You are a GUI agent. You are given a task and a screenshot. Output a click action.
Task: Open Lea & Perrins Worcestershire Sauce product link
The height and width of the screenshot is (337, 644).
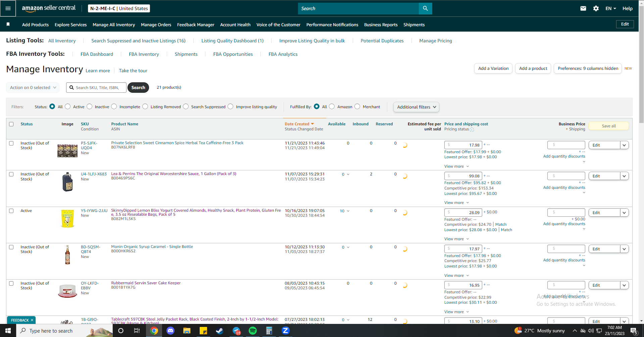(174, 174)
